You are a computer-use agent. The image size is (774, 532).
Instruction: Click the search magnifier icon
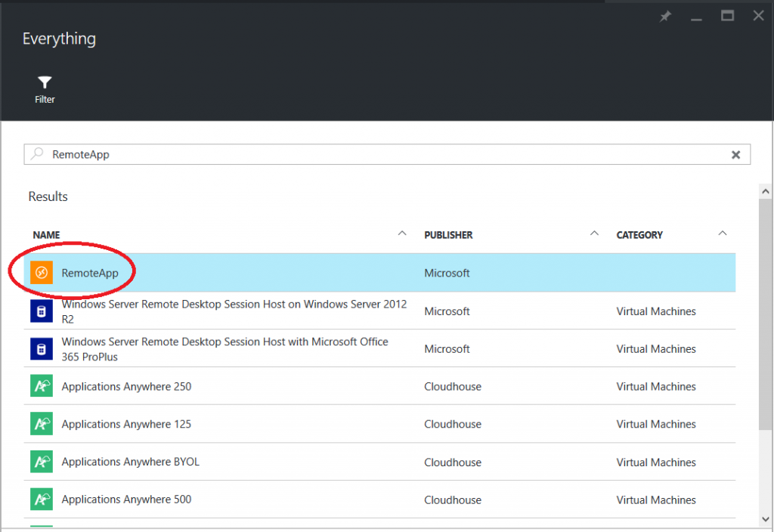tap(37, 153)
